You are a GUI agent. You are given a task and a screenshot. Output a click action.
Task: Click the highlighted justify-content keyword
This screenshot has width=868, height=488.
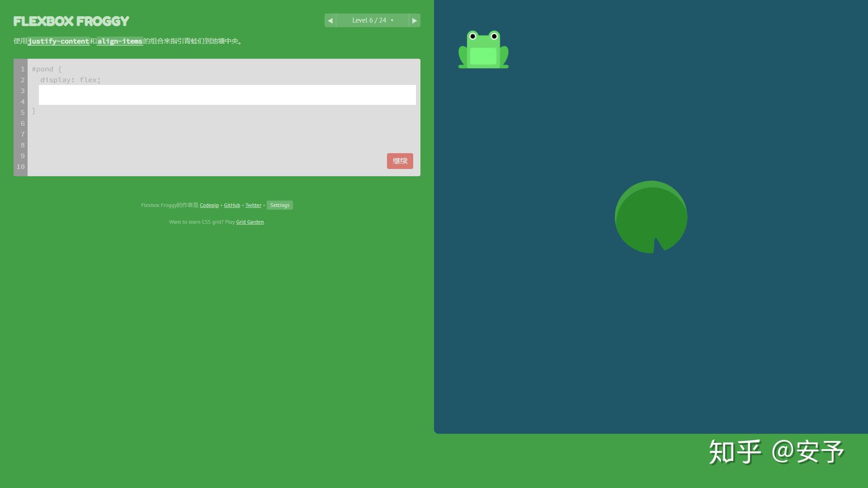[x=59, y=41]
